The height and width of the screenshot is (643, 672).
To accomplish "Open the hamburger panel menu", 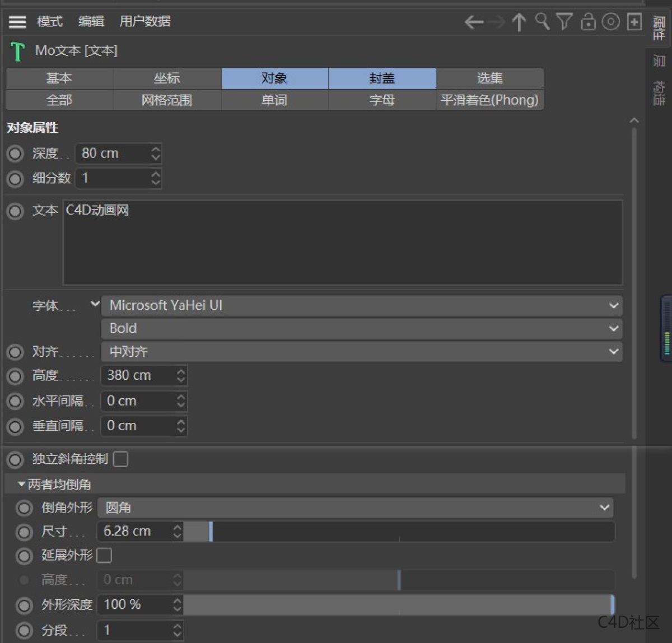I will pos(17,21).
